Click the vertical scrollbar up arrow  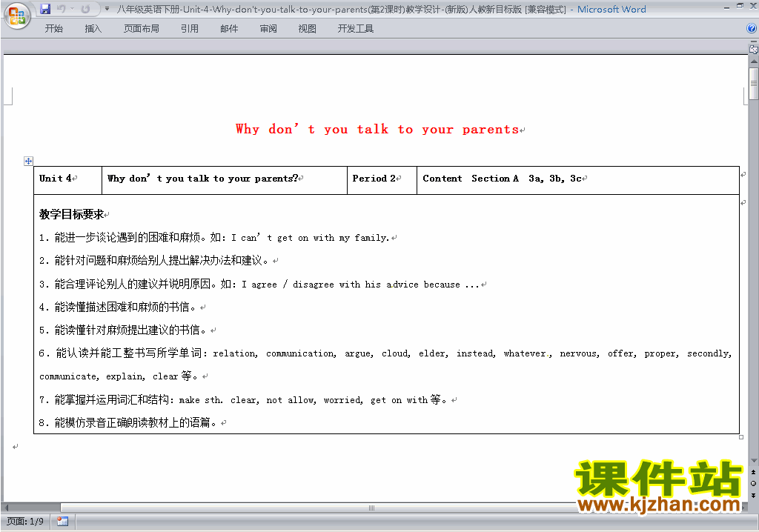[x=754, y=62]
